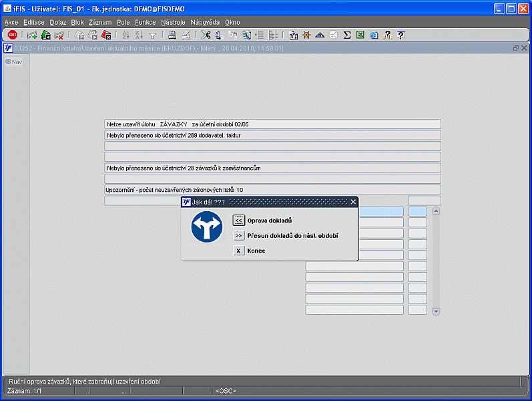Screen dimensions: 532x401
Task: Click the enter query icon
Action: [x=79, y=35]
